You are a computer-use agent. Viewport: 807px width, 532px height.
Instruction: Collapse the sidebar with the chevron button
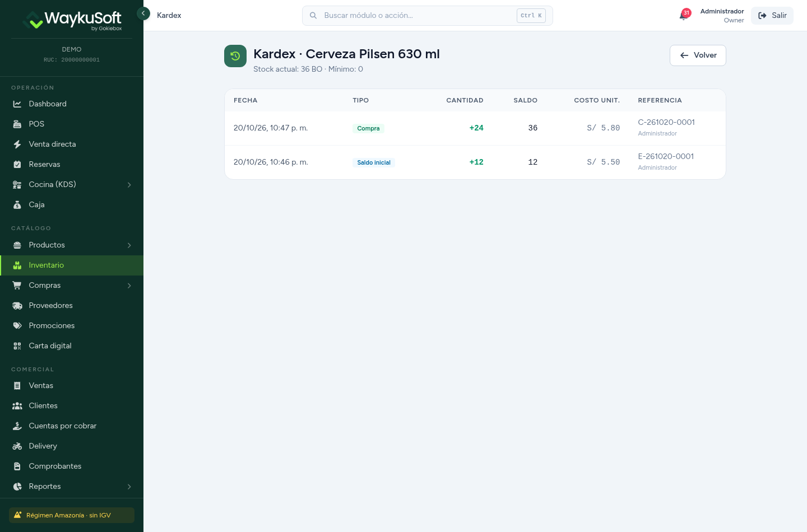click(143, 13)
